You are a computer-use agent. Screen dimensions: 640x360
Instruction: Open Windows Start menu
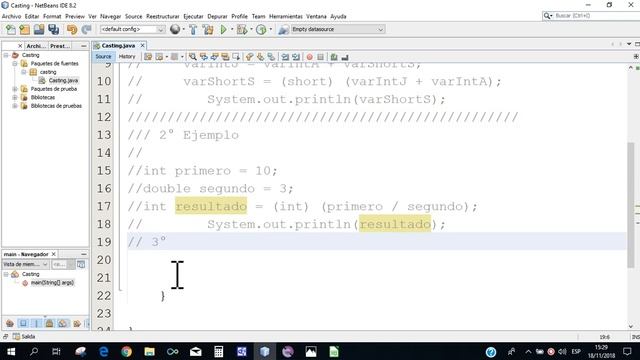click(11, 351)
